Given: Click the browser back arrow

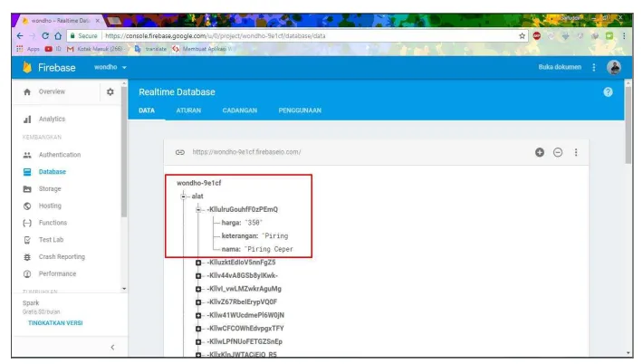Looking at the screenshot, I should (x=20, y=35).
